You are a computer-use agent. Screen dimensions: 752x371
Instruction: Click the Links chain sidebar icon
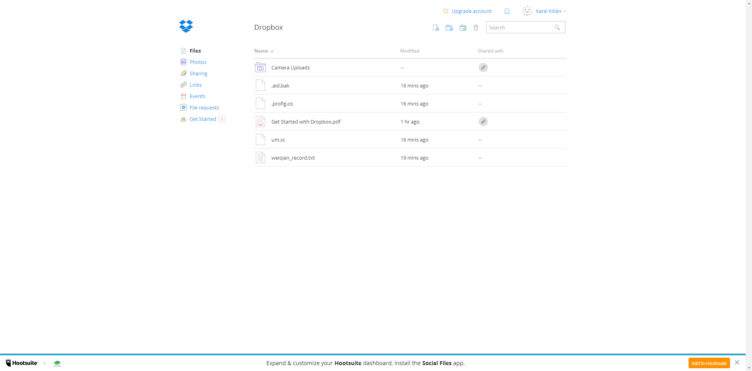coord(183,85)
